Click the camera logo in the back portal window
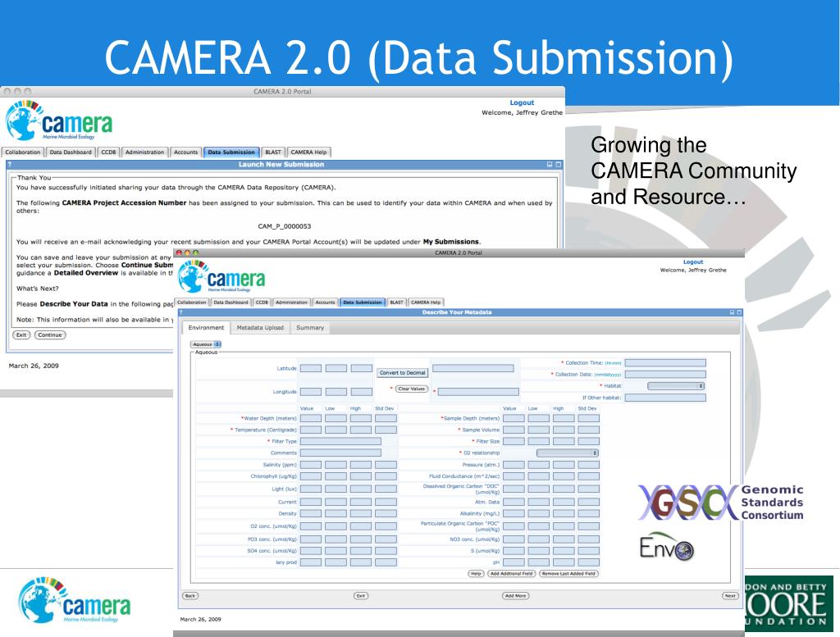 pos(59,121)
